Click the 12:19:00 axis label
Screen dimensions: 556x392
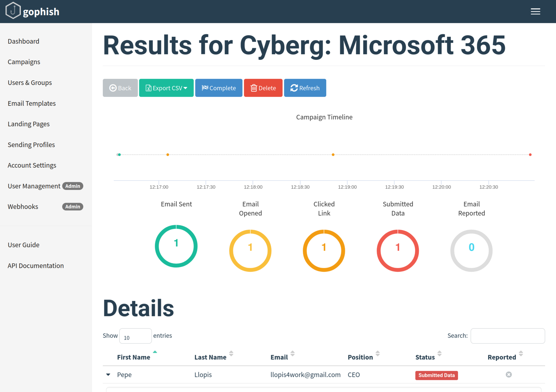click(x=347, y=187)
